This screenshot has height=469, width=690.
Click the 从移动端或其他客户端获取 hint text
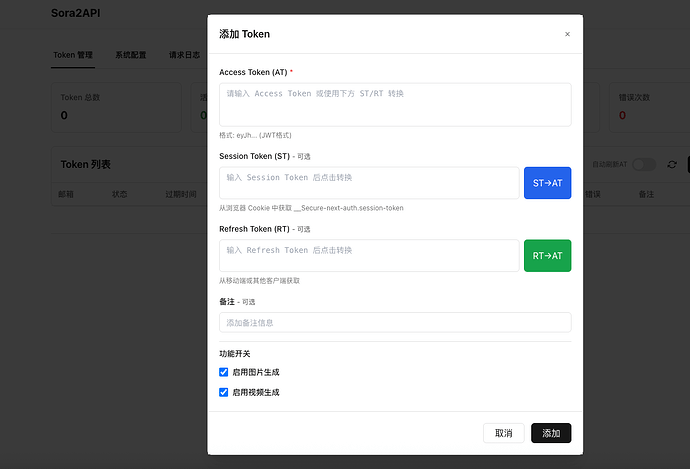click(259, 281)
